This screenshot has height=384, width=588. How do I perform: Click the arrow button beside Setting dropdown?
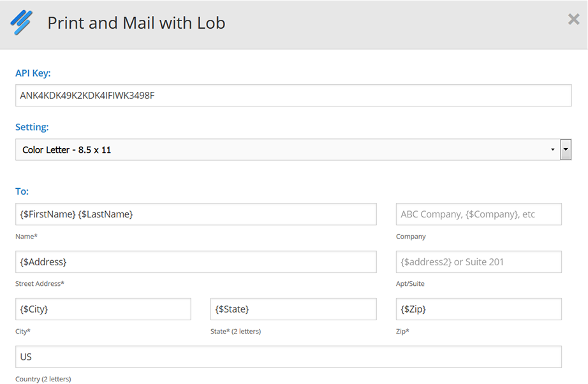pos(566,150)
